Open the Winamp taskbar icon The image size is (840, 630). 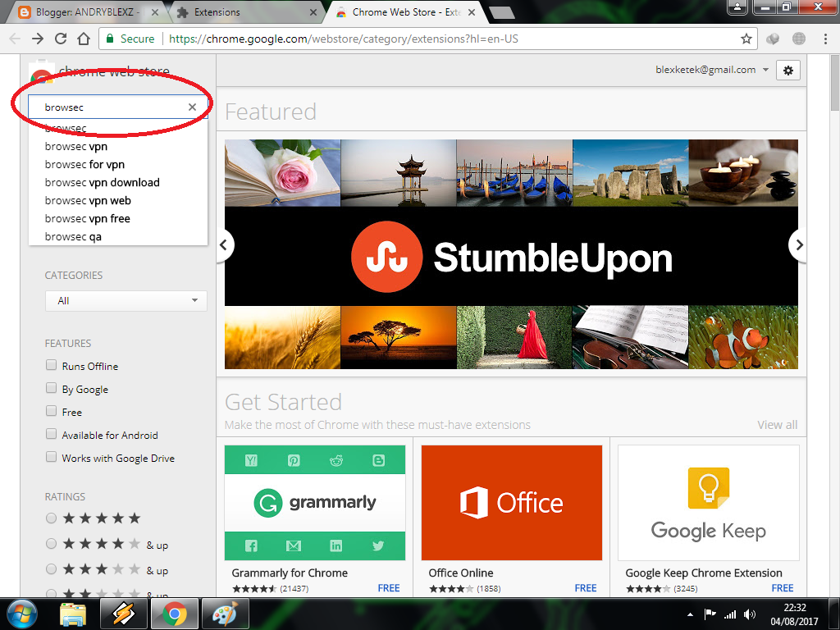point(123,614)
